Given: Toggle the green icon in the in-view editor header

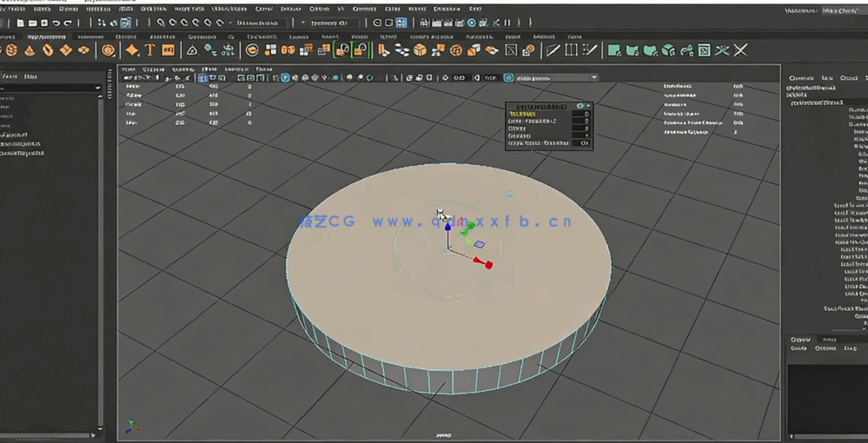Looking at the screenshot, I should coord(580,105).
